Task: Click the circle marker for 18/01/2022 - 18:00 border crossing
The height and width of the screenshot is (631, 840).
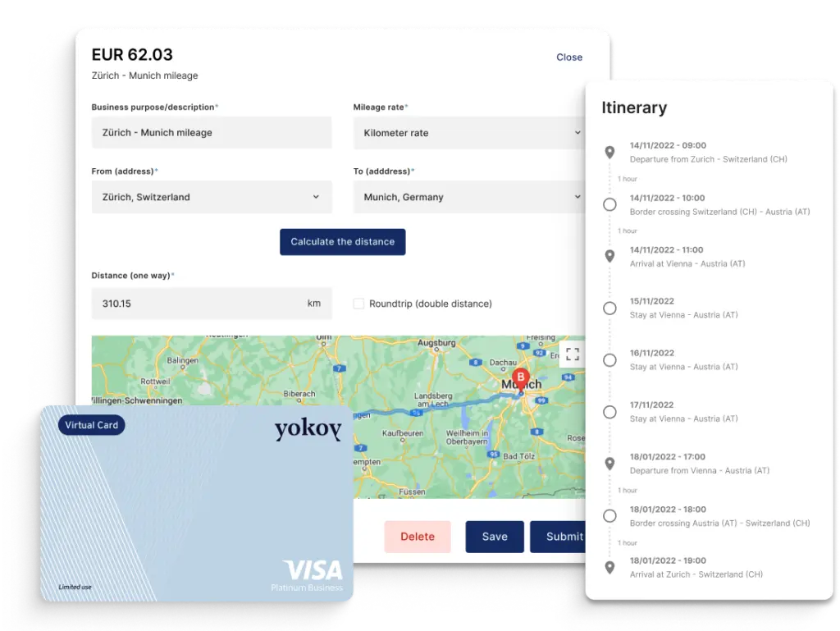Action: click(609, 516)
